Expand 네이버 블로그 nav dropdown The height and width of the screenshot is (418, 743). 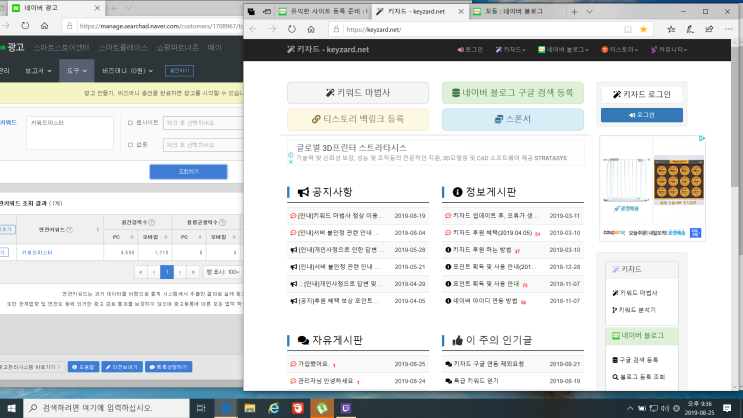(563, 49)
